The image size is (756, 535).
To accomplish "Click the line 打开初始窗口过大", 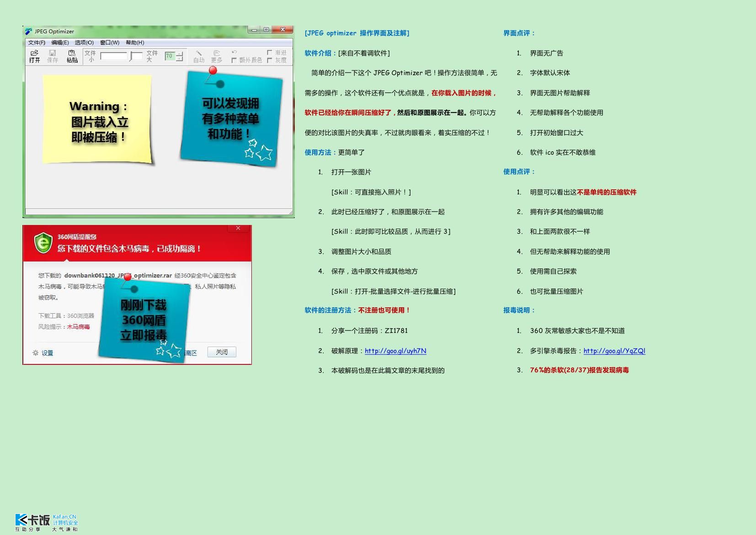I will tap(556, 133).
